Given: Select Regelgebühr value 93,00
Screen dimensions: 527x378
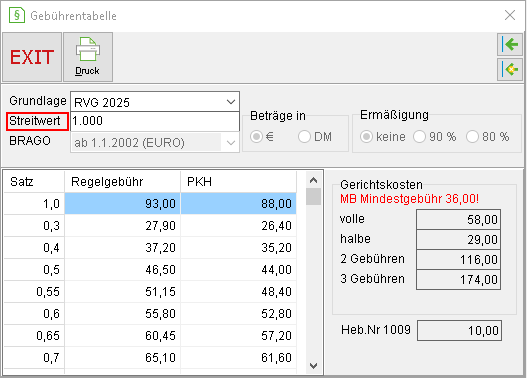Looking at the screenshot, I should (122, 204).
